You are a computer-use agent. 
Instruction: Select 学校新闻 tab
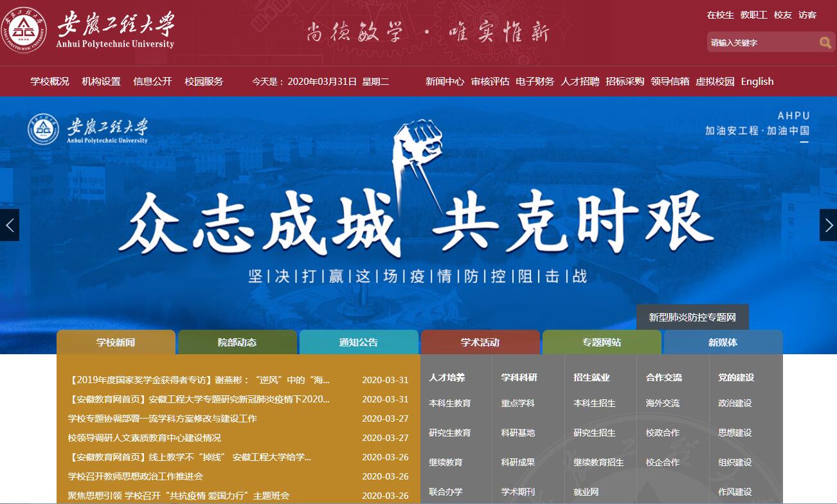pos(116,342)
